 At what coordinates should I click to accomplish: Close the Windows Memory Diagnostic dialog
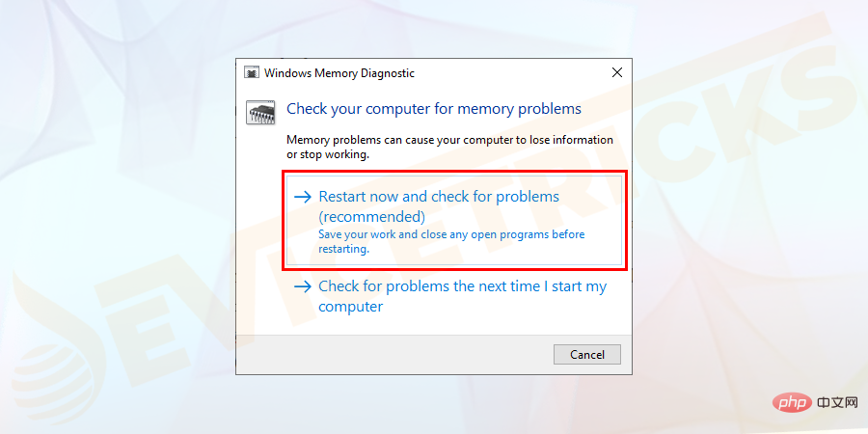point(616,73)
